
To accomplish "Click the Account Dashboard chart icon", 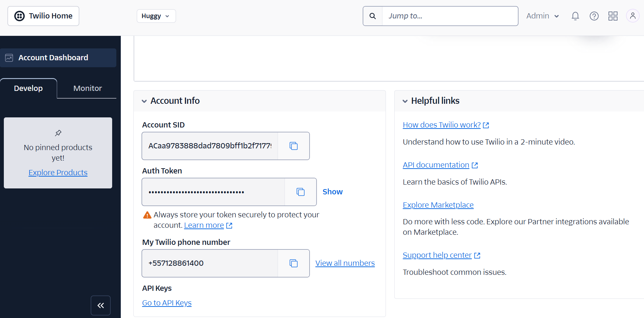I will click(x=9, y=58).
